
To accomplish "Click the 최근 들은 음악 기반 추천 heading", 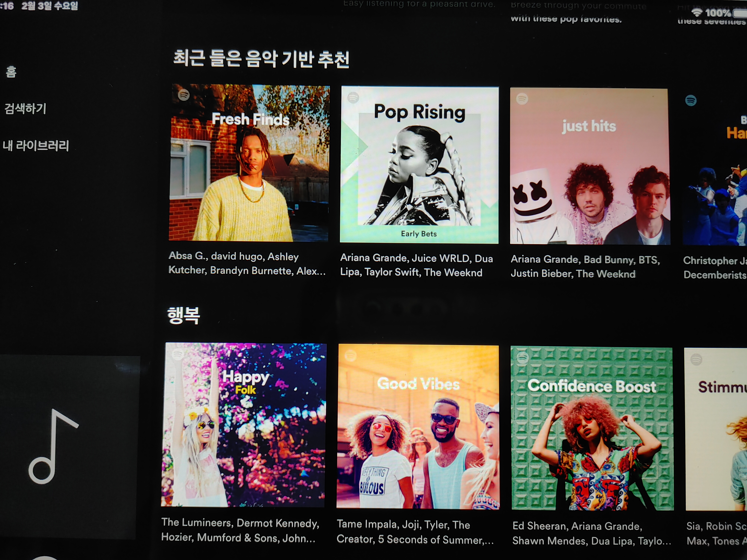I will 261,59.
